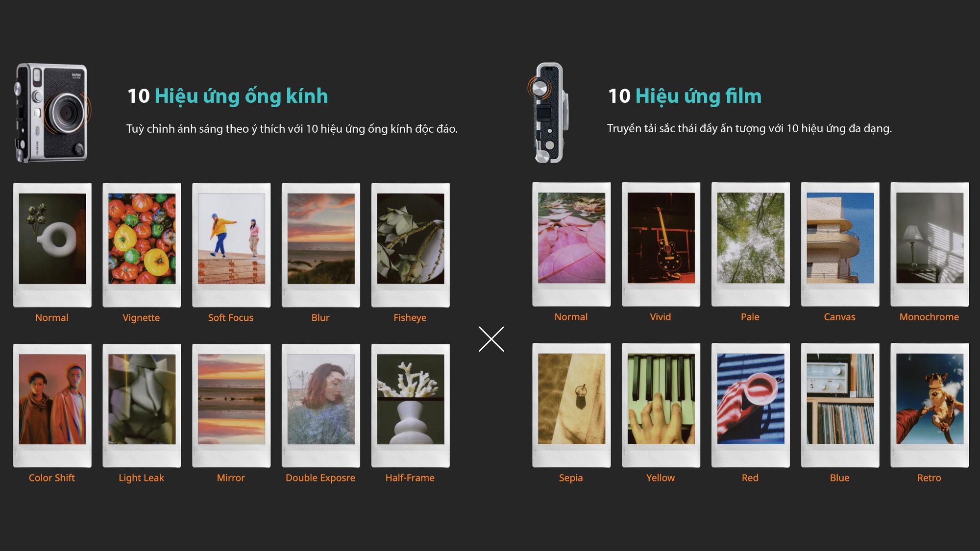
Task: Click the 'Tuỳ chỉnh ánh sáng' description text
Action: pos(292,129)
